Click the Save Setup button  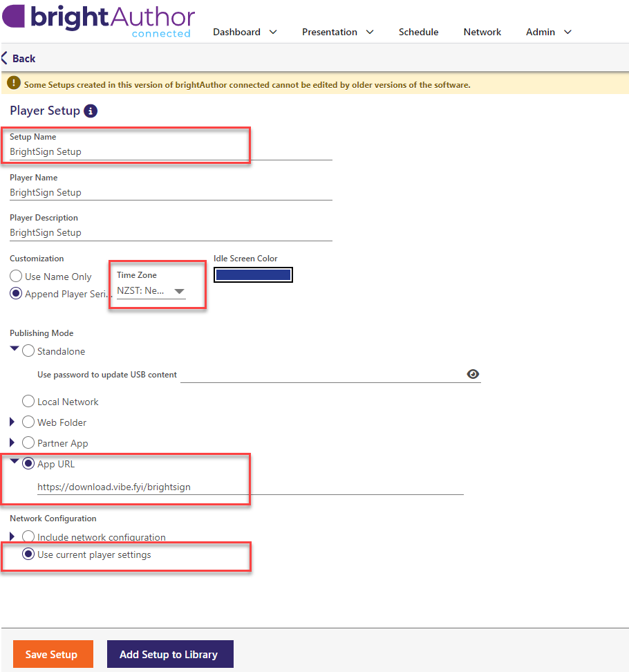53,654
